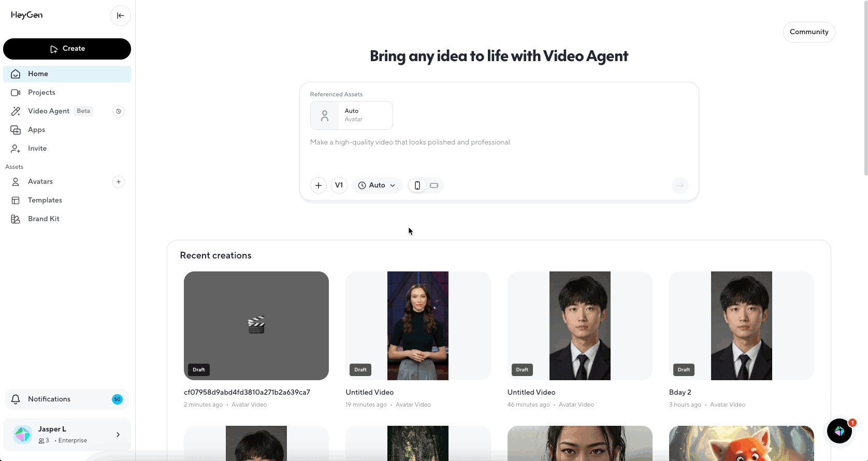Open the Community page
This screenshot has width=868, height=461.
(809, 32)
